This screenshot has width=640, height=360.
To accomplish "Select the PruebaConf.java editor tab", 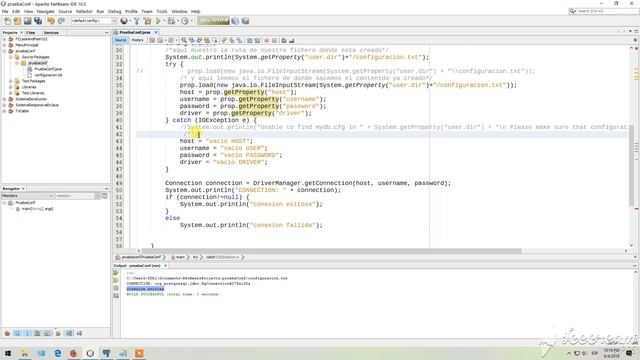I will (x=135, y=32).
